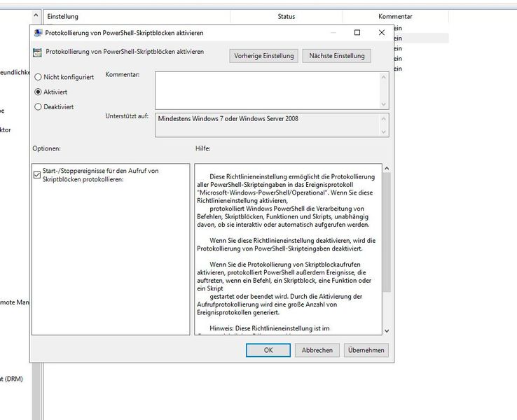Click the Kommentar box up arrow

[383, 77]
